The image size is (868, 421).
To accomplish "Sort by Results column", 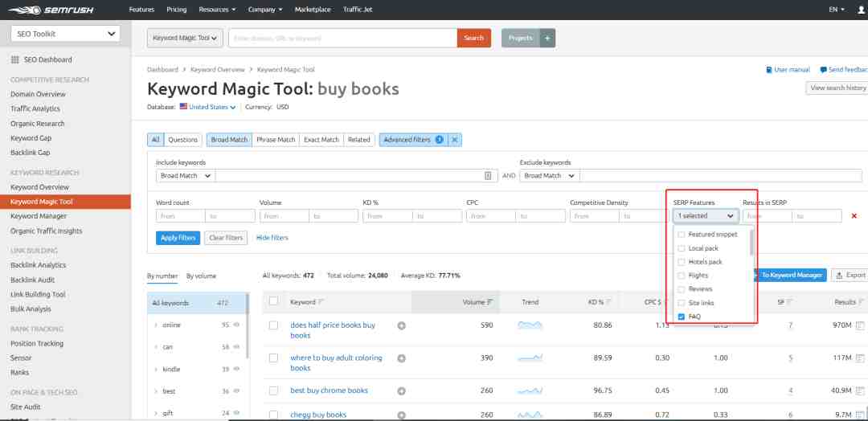I will pyautogui.click(x=850, y=302).
